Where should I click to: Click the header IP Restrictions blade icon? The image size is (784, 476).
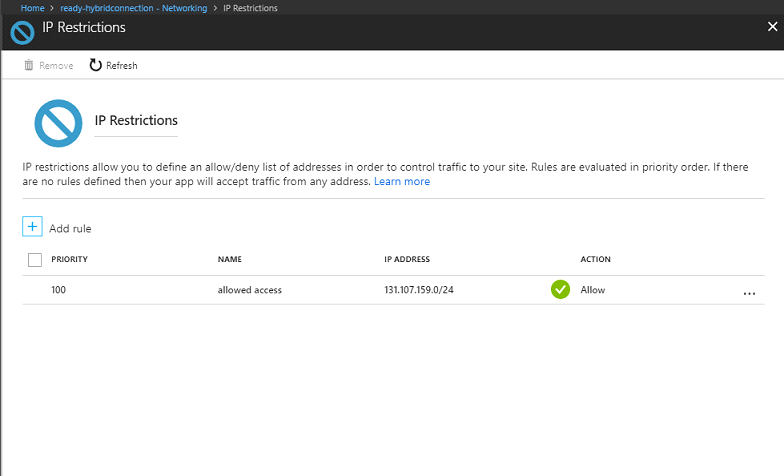22,33
